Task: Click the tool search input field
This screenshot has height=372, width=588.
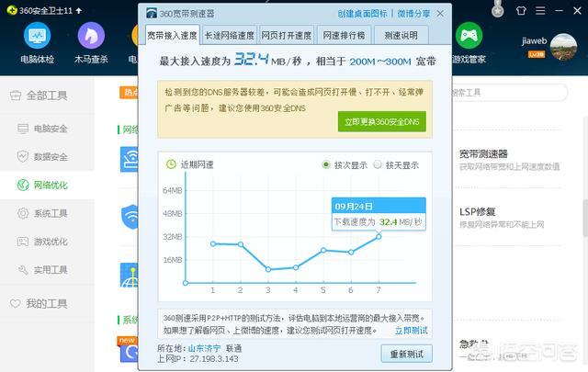Action: [x=510, y=93]
